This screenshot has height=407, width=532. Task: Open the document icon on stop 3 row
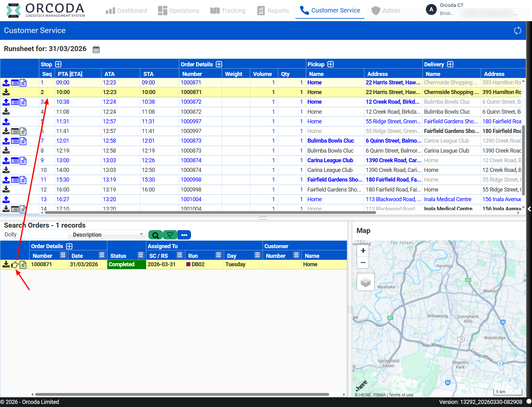[x=23, y=102]
